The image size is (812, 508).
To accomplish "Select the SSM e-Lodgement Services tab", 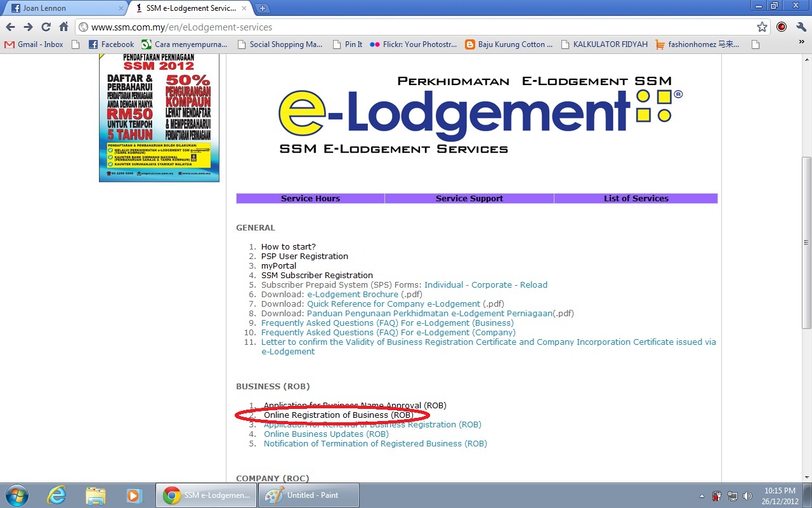I will coord(191,8).
